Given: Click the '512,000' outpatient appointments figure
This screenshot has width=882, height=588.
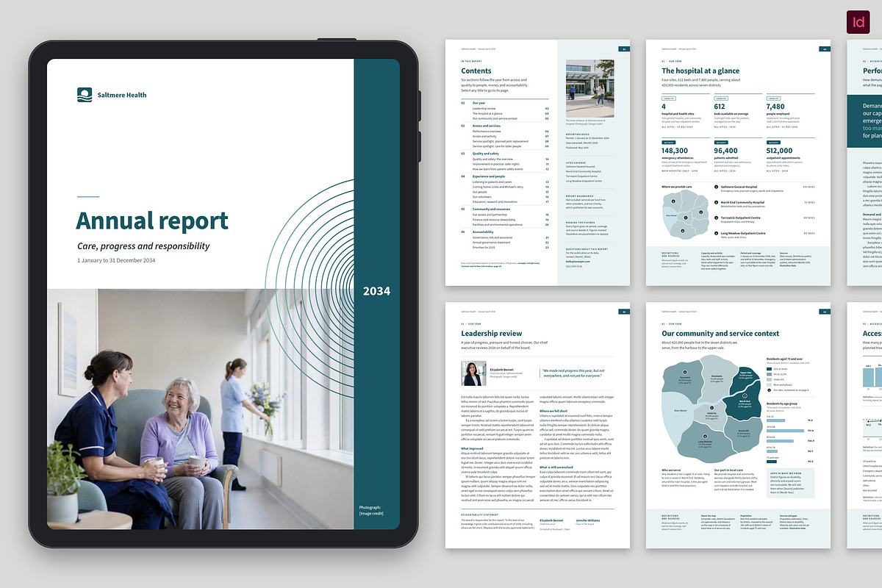Looking at the screenshot, I should (779, 151).
